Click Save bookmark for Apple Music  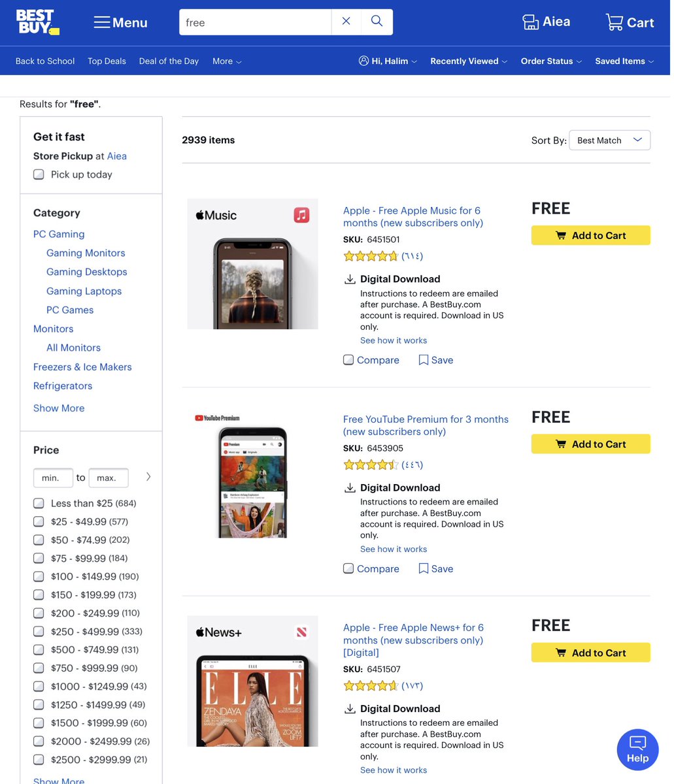click(435, 360)
